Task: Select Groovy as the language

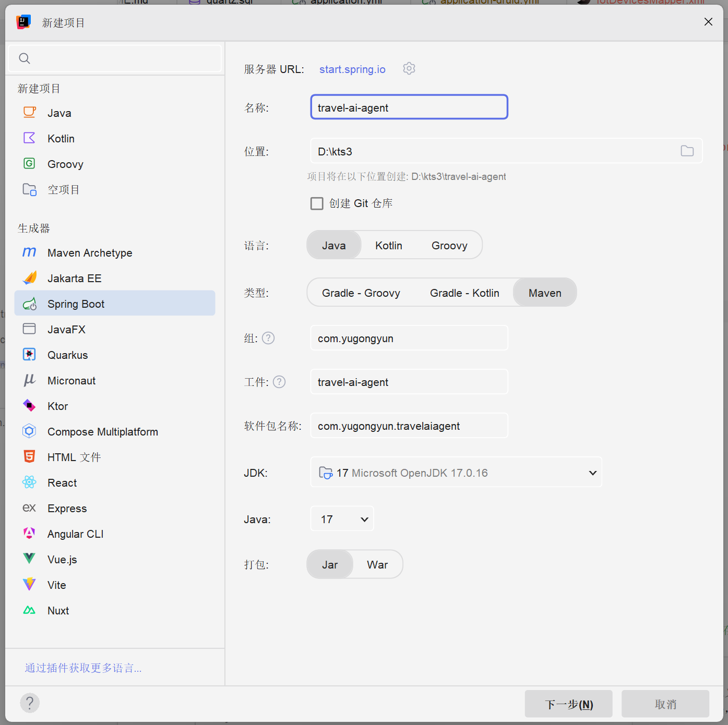Action: (449, 245)
